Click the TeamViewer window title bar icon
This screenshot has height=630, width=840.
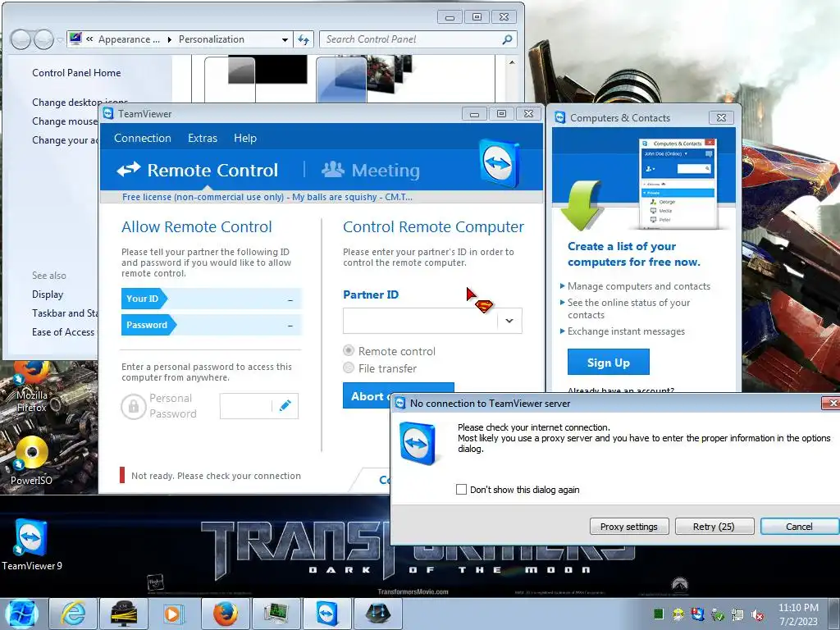[108, 113]
